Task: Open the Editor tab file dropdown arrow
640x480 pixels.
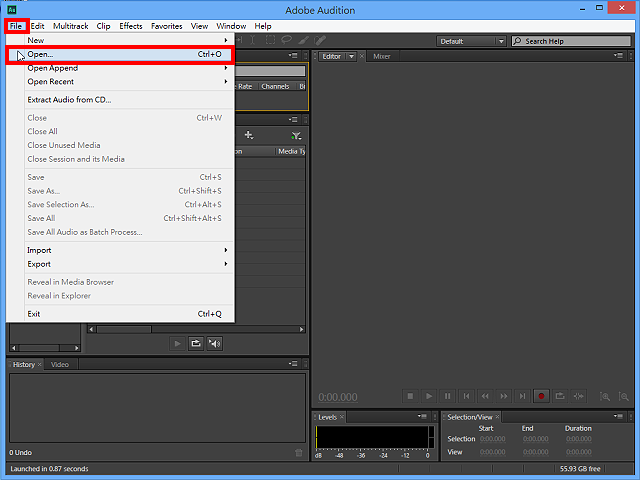Action: click(x=351, y=56)
